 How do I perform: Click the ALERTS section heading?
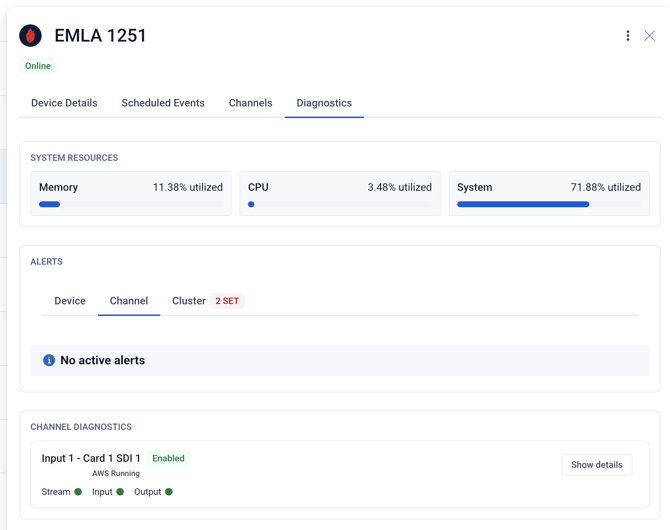[x=46, y=262]
